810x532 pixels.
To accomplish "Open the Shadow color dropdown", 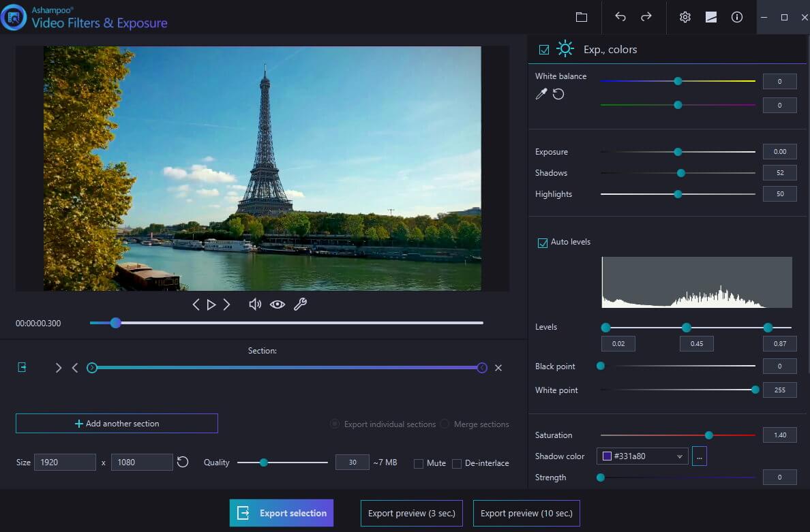I will coord(680,456).
